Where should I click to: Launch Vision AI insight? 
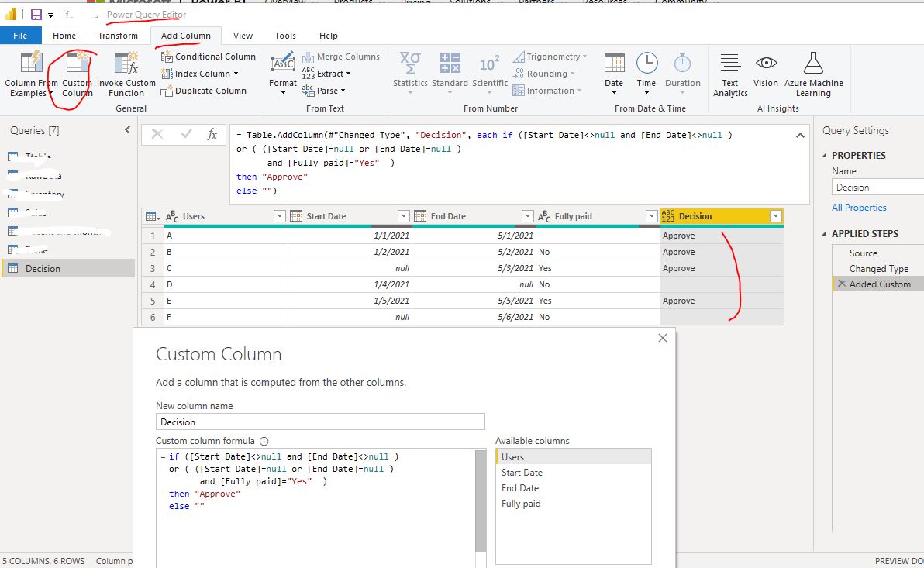(x=766, y=70)
